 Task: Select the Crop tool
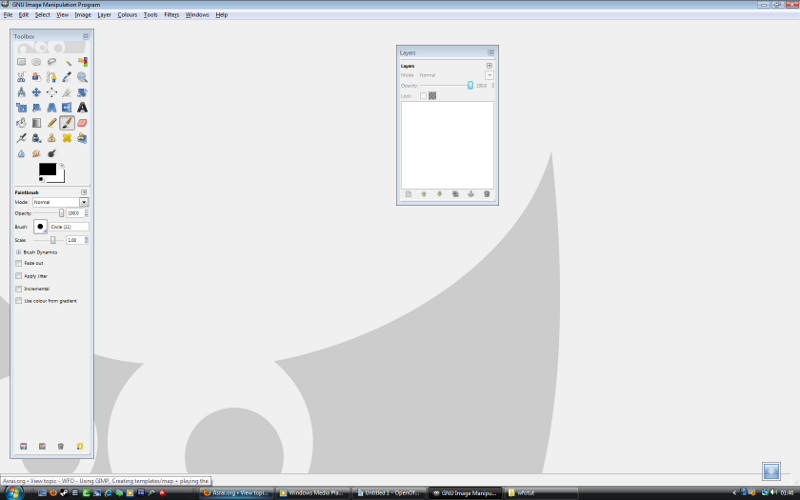[67, 92]
